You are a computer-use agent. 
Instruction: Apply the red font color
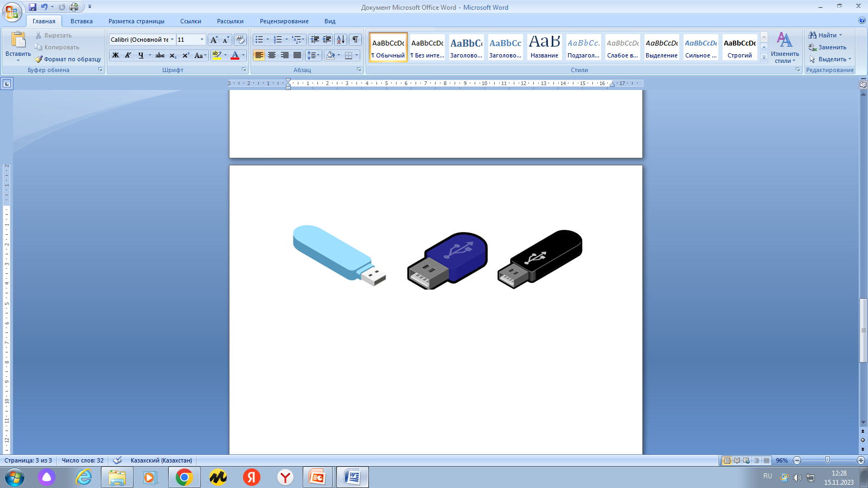(x=235, y=55)
